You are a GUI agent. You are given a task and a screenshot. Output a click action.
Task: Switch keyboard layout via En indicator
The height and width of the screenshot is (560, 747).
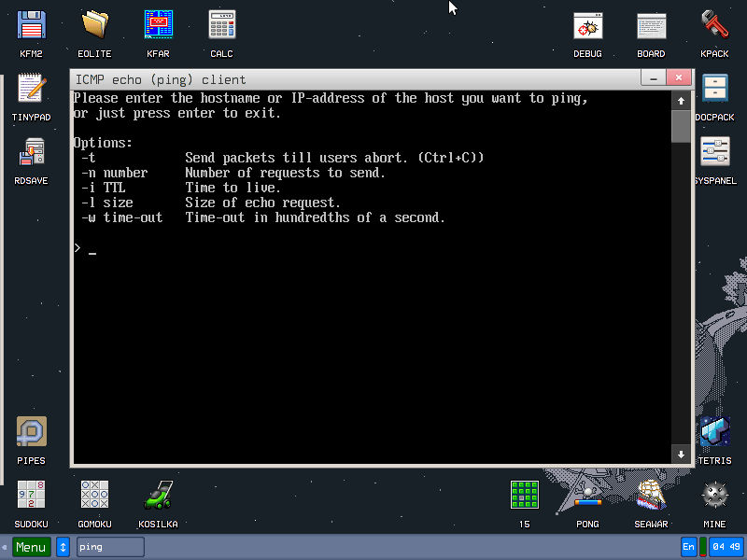point(688,547)
